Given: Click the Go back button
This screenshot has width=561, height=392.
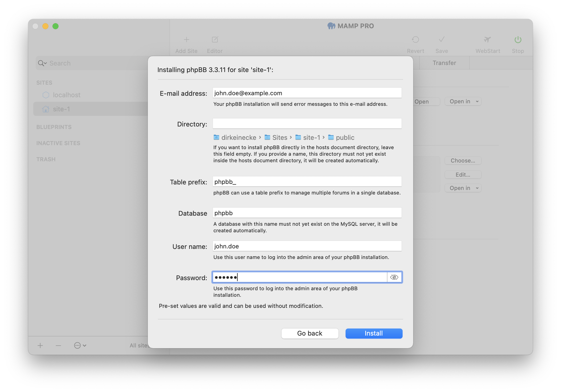Looking at the screenshot, I should point(310,333).
